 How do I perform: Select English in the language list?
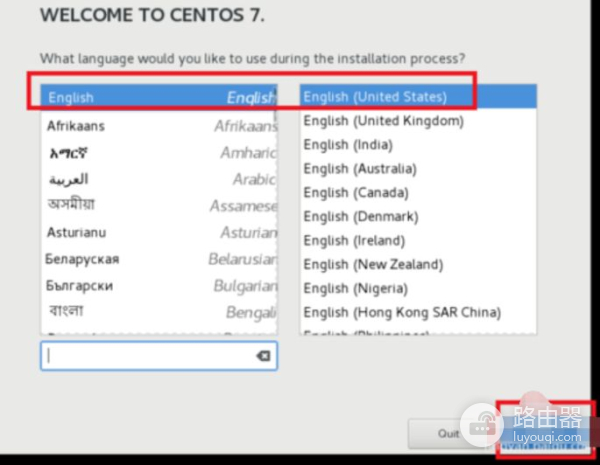160,98
